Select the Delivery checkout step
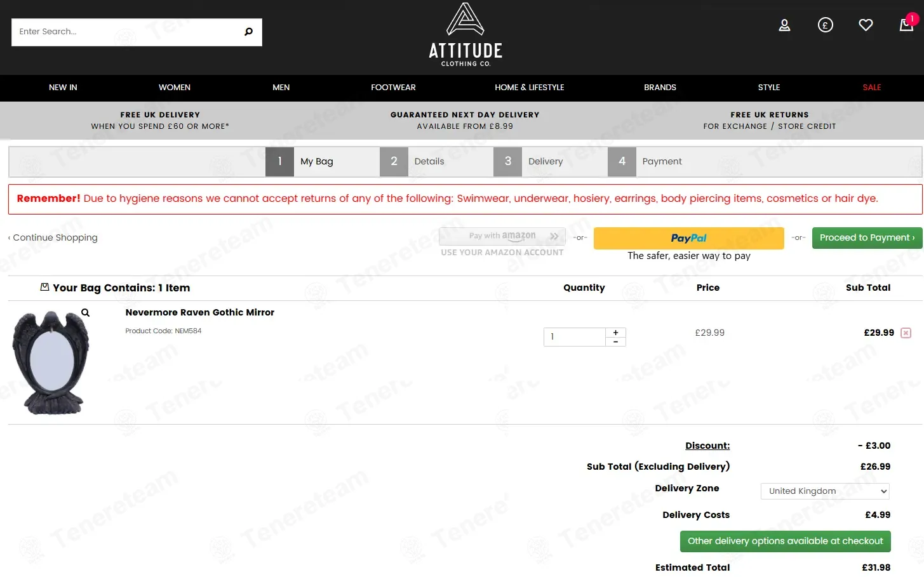924x577 pixels. click(549, 162)
